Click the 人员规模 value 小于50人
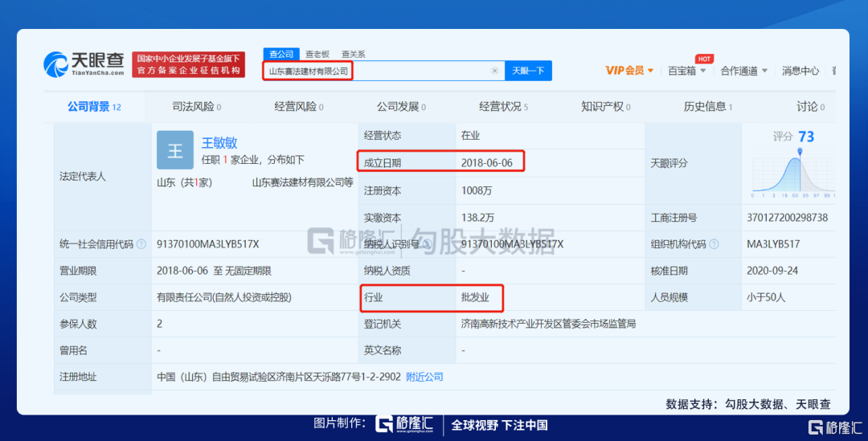Image resolution: width=868 pixels, height=441 pixels. (766, 297)
